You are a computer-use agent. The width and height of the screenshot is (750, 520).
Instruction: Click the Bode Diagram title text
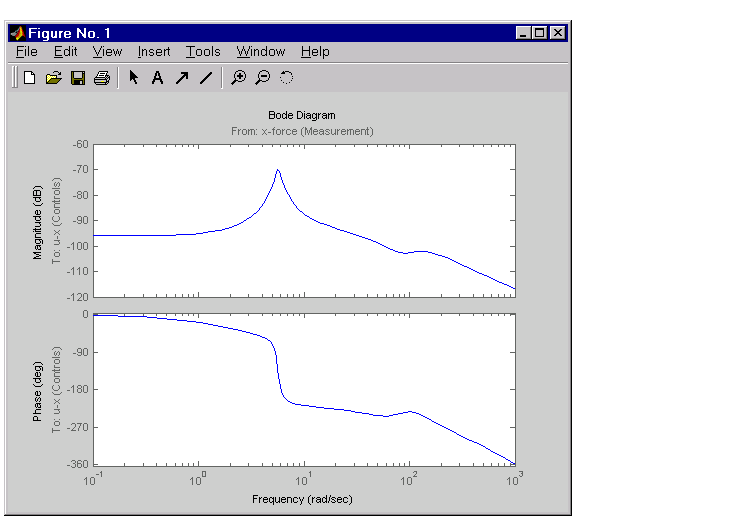pos(302,116)
